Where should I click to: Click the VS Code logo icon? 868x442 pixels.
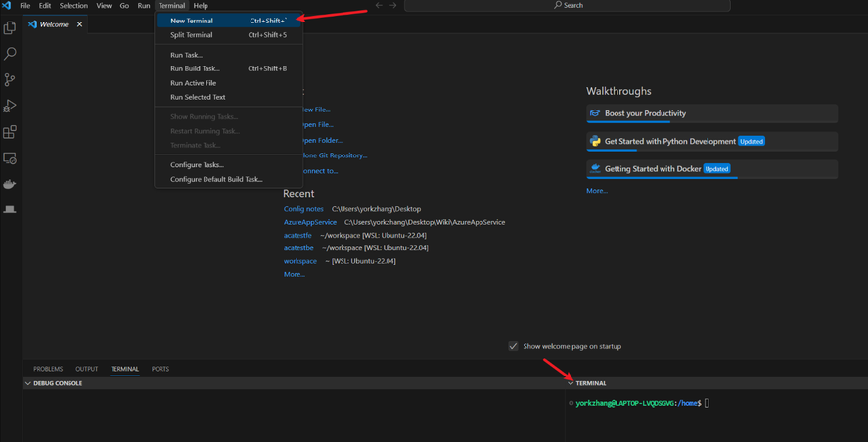click(7, 6)
